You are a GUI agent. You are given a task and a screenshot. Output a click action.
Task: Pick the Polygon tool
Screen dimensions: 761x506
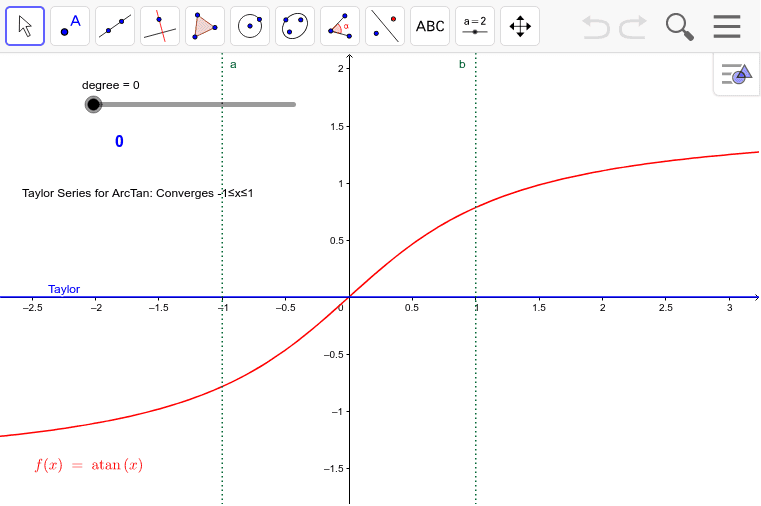click(205, 26)
